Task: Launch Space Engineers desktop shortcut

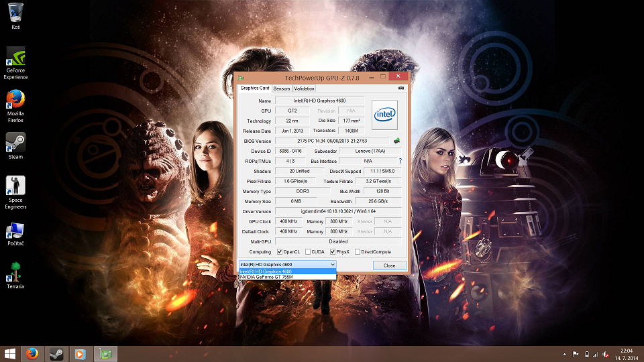Action: [15, 192]
